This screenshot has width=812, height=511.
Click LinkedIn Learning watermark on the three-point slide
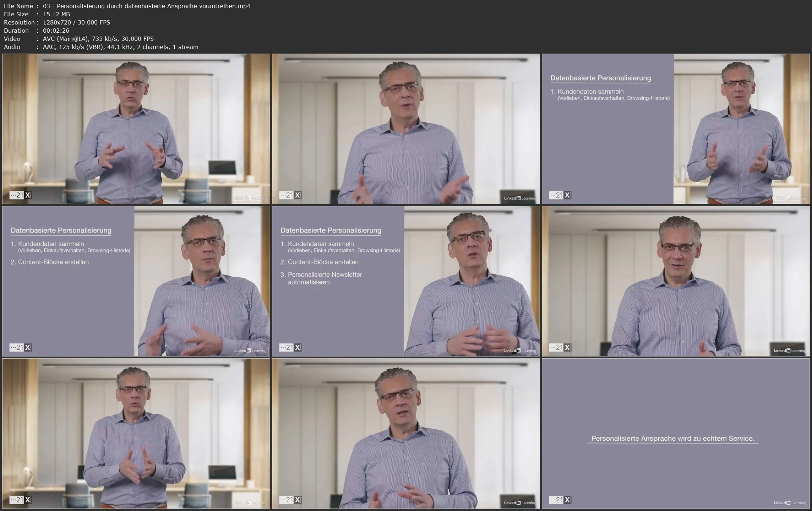pyautogui.click(x=520, y=350)
